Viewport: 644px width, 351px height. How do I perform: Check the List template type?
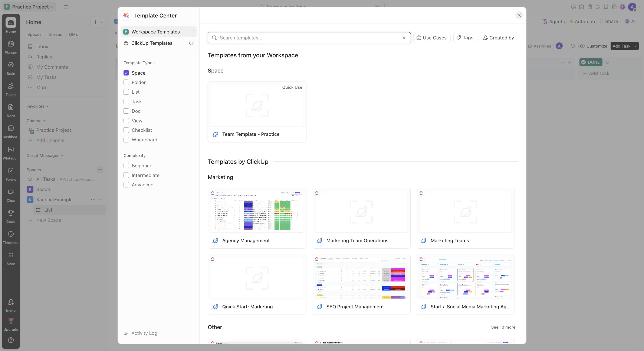tap(126, 92)
